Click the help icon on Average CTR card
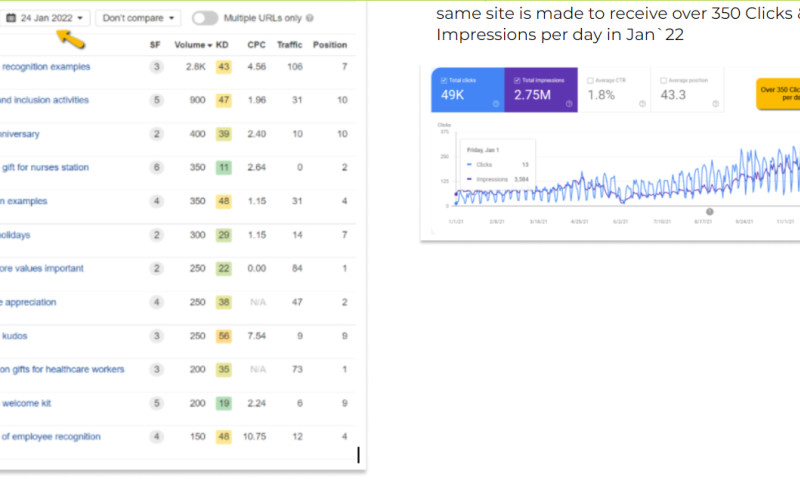The height and width of the screenshot is (480, 800). coord(640,103)
